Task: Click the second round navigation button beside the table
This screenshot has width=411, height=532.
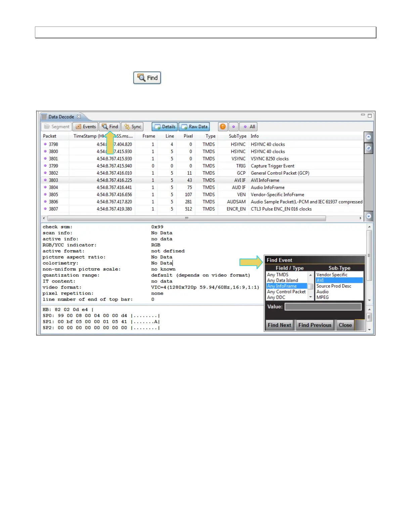Action: click(369, 148)
